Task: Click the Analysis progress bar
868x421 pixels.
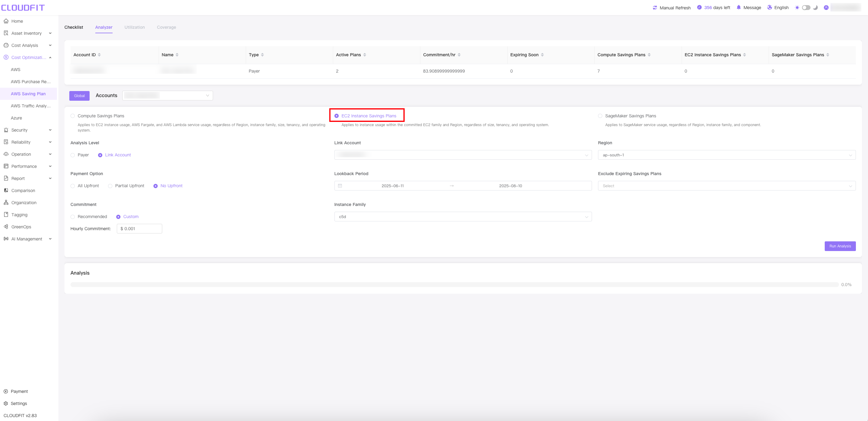Action: (x=454, y=285)
